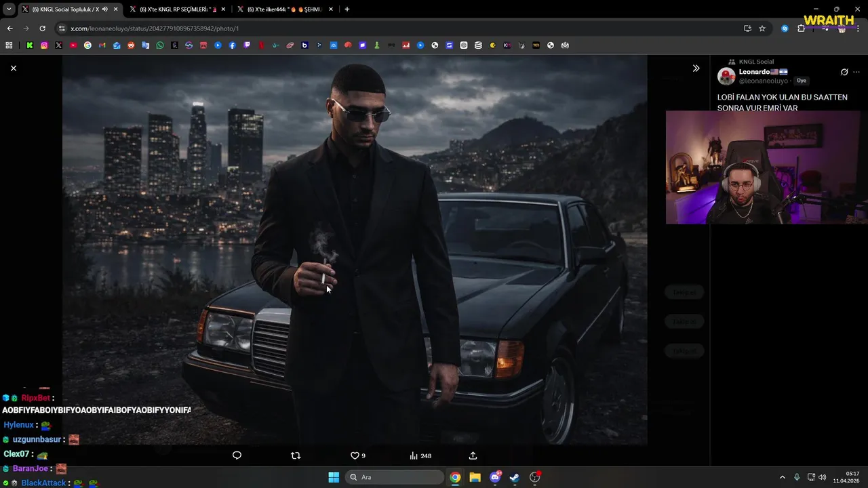
Task: Open the Reddit bookmark
Action: (x=131, y=45)
